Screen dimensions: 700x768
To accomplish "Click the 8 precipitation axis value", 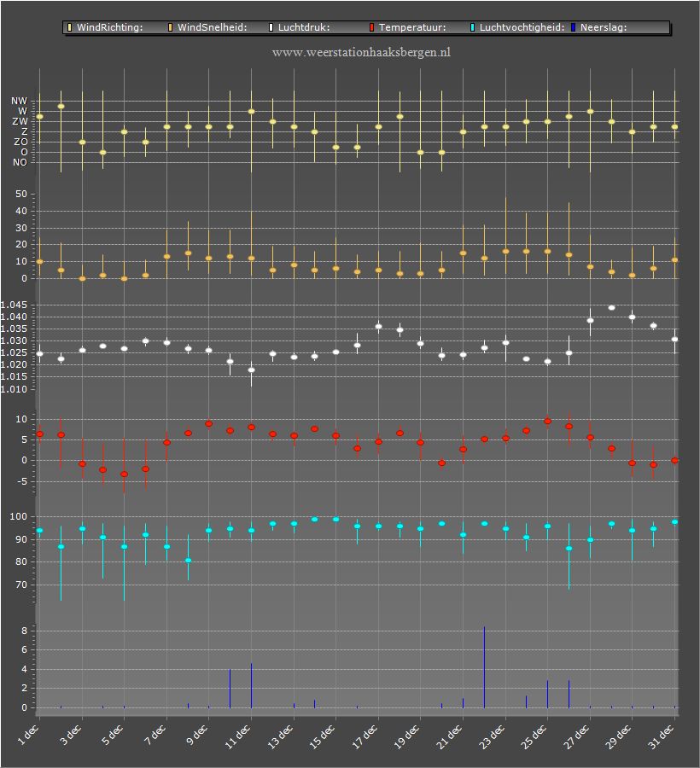I will [x=25, y=631].
